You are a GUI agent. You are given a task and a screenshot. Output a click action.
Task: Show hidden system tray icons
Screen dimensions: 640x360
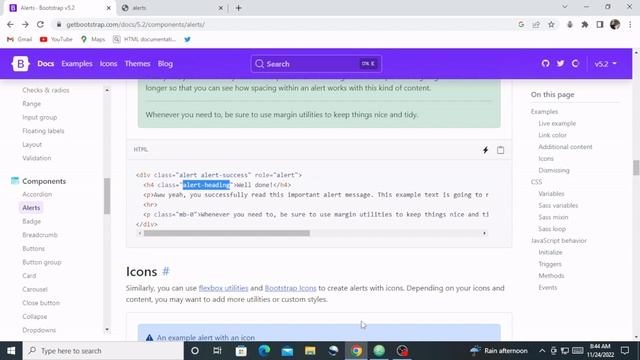click(542, 351)
